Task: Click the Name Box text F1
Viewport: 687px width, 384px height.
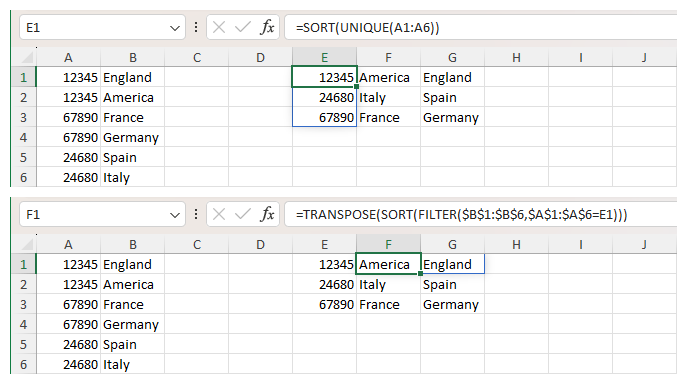Action: [x=33, y=215]
